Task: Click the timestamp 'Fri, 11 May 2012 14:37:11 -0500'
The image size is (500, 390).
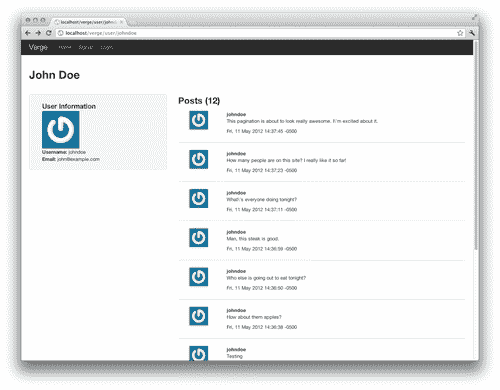Action: (262, 210)
